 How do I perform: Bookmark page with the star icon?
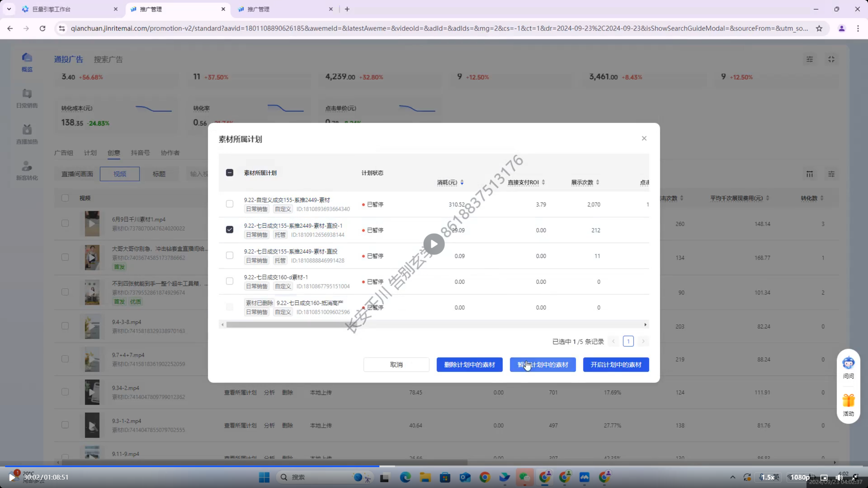pyautogui.click(x=819, y=28)
